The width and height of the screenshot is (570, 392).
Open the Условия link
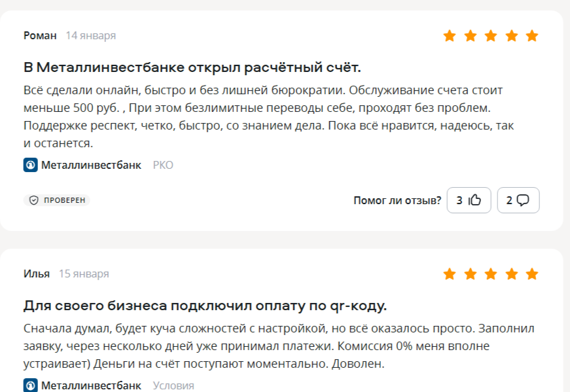pos(173,385)
